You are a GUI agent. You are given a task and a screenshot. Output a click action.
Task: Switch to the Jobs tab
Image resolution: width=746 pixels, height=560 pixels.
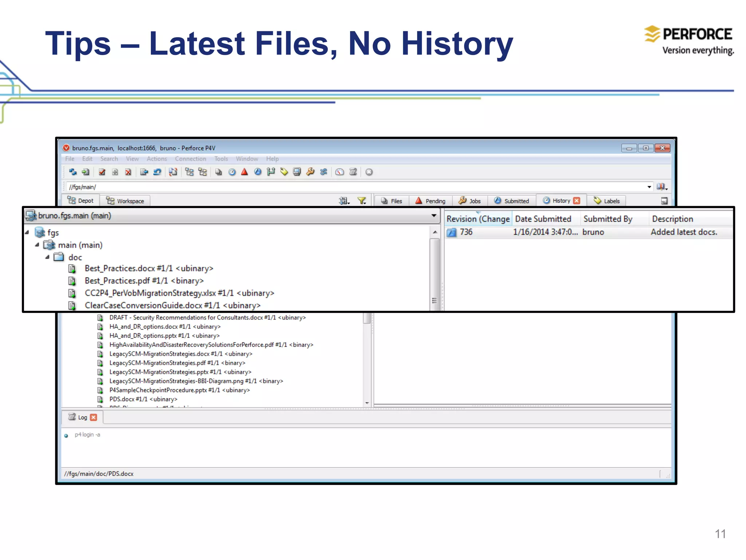click(x=470, y=201)
